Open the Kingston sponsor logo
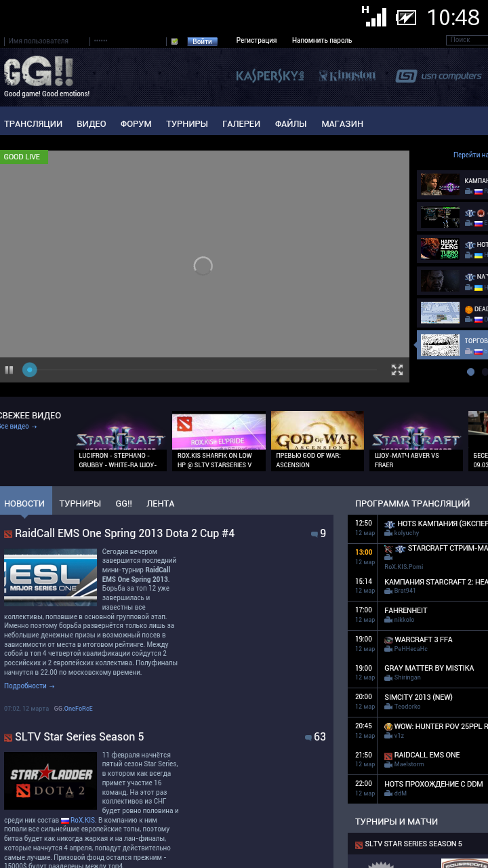The image size is (488, 868). 347,76
